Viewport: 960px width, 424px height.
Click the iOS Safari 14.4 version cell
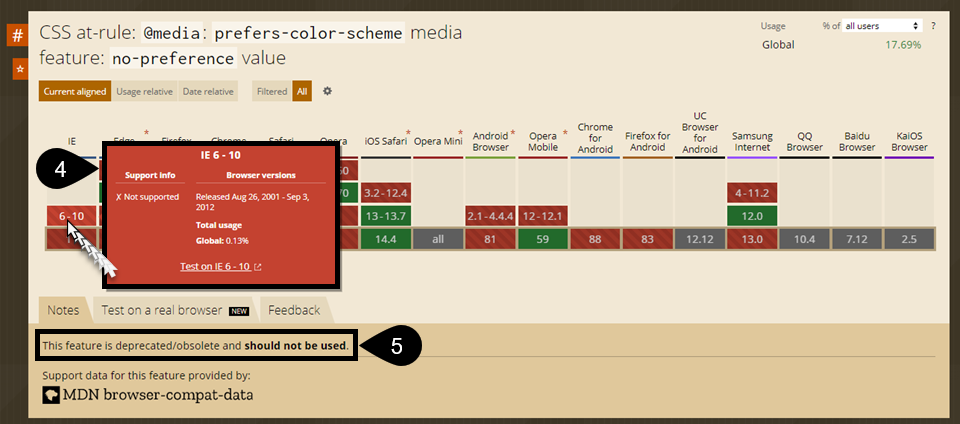[x=386, y=240]
